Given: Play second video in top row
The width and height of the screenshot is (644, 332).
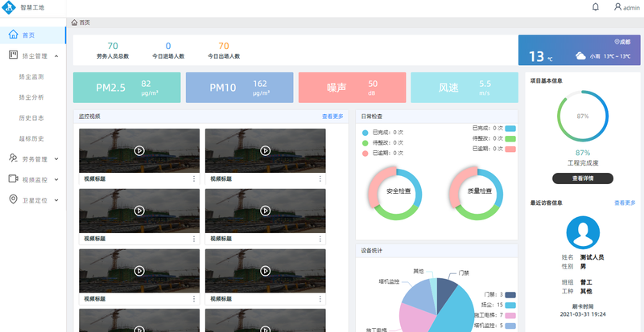Looking at the screenshot, I should click(x=266, y=150).
